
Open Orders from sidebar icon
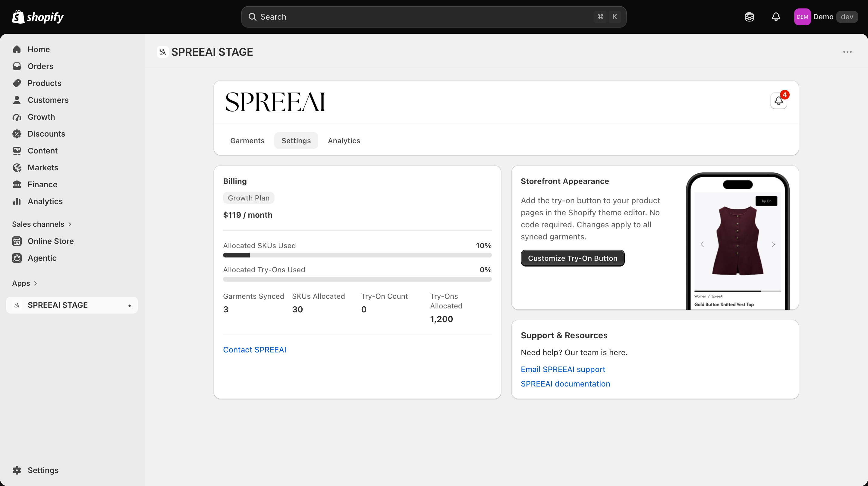coord(17,66)
